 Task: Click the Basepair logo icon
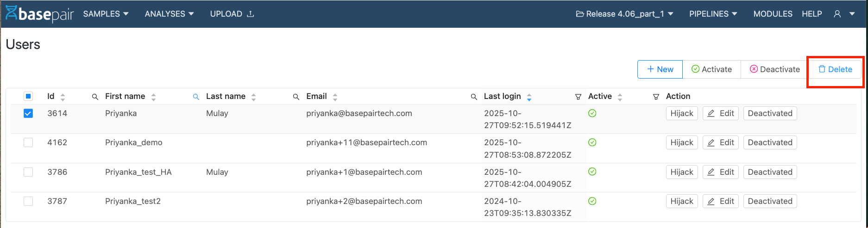[12, 13]
